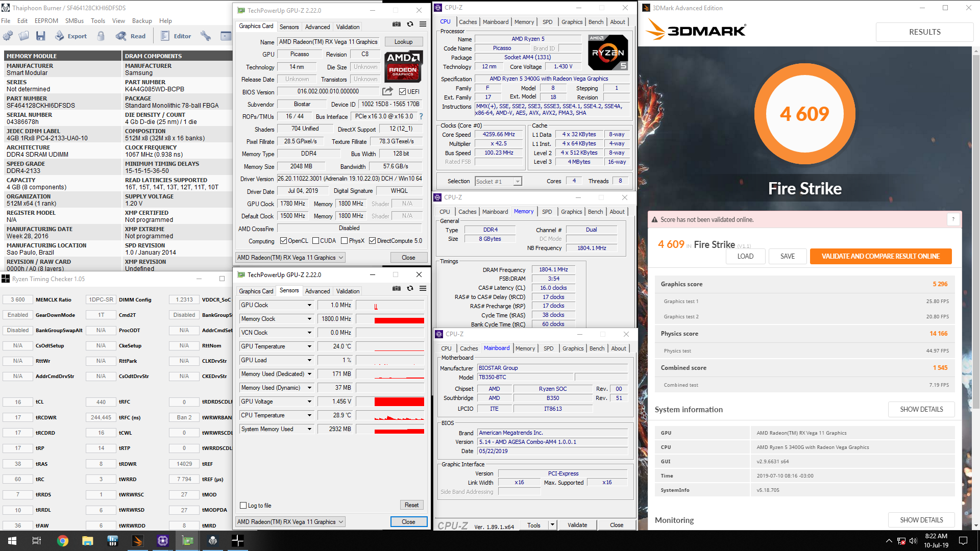Toggle the CUDA checkbox in GPU-Z
Screen dimensions: 980x551
(315, 241)
